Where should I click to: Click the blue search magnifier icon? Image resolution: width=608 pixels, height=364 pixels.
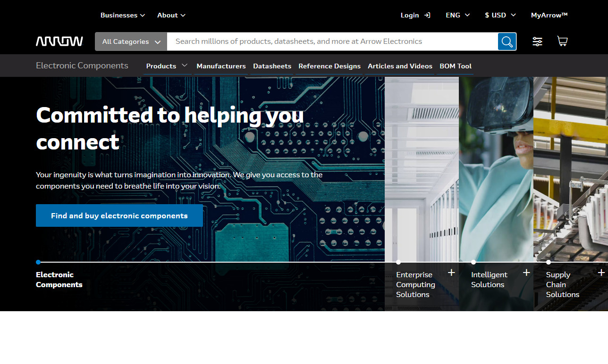point(507,41)
